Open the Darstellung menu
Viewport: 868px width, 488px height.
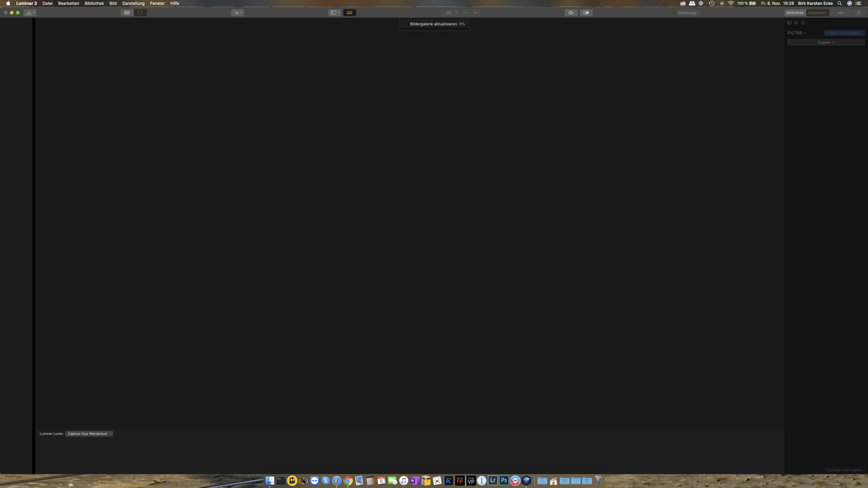pos(133,3)
